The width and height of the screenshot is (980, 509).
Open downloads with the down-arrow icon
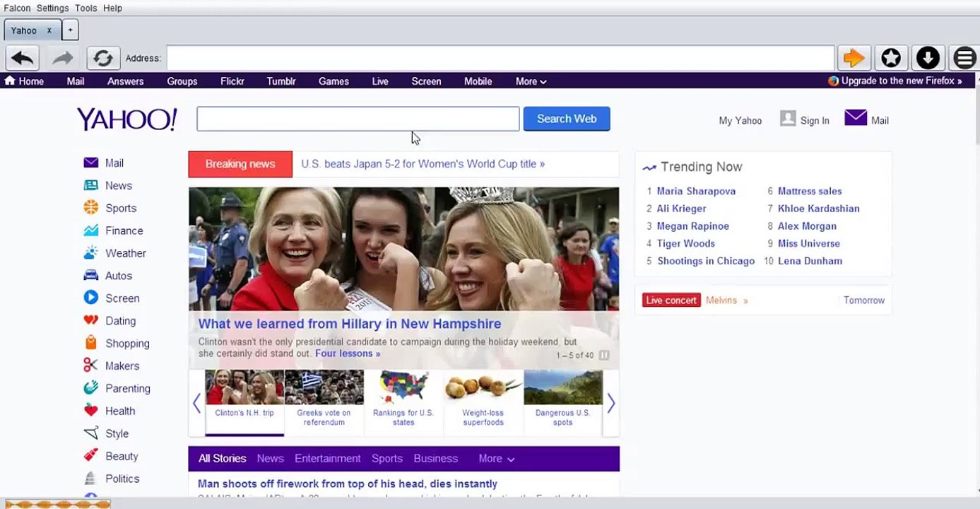(x=928, y=58)
